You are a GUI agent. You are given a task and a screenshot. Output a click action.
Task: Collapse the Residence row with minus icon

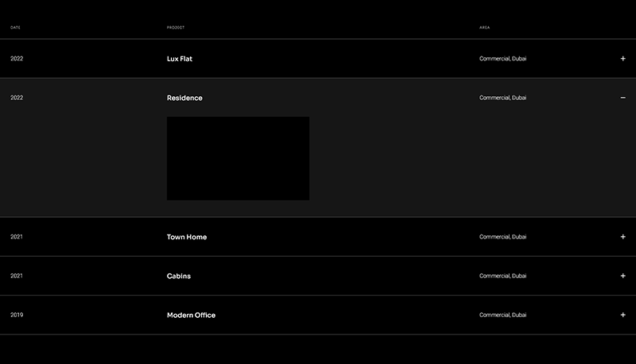click(622, 98)
